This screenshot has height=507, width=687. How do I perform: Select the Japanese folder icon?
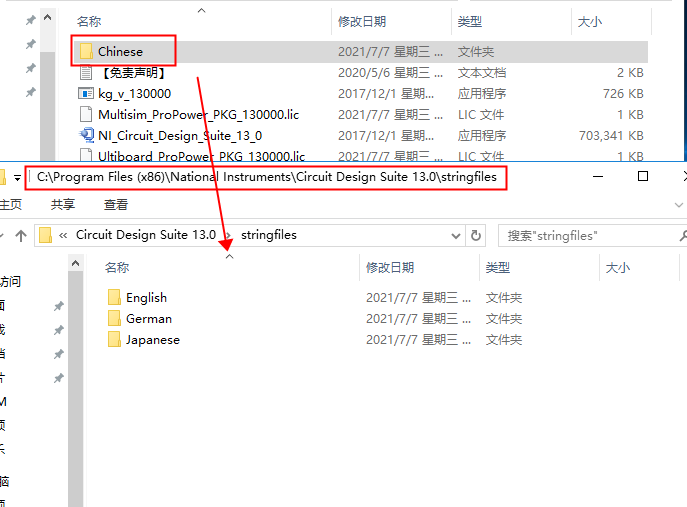(x=114, y=340)
